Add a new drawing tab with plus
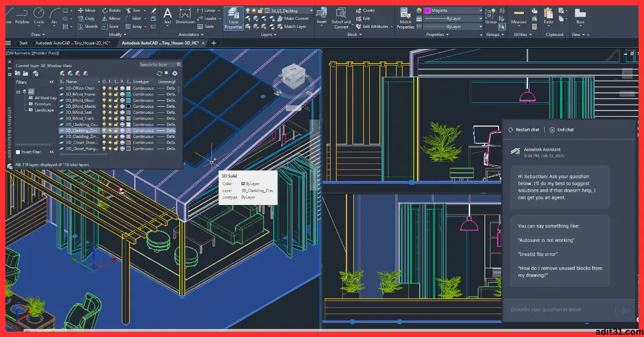Screen dimensions: 644x337 point(214,43)
